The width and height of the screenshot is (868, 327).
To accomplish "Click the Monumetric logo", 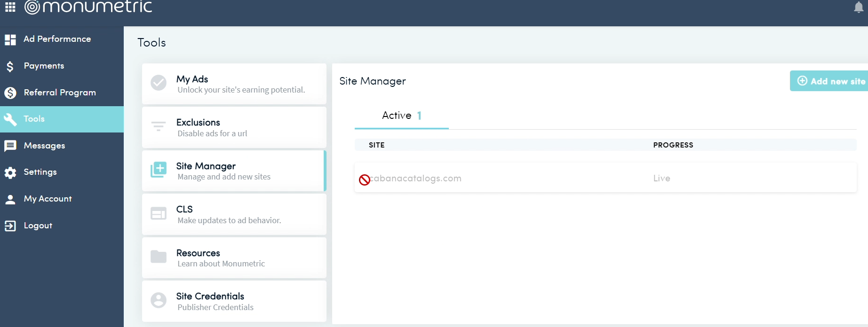I will point(88,7).
